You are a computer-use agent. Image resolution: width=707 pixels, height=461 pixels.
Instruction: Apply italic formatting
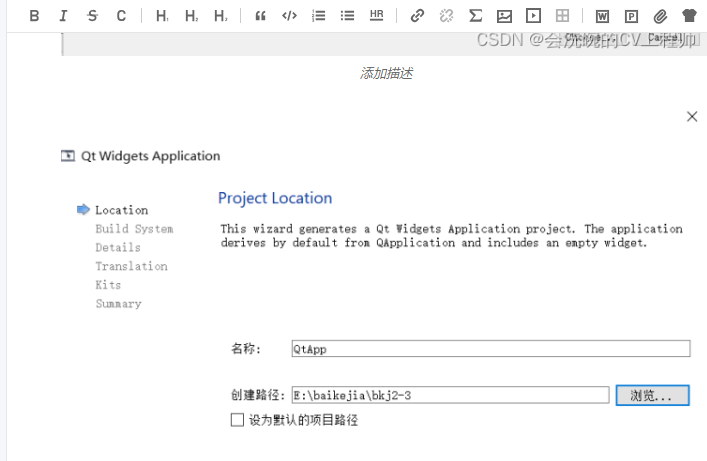tap(63, 16)
